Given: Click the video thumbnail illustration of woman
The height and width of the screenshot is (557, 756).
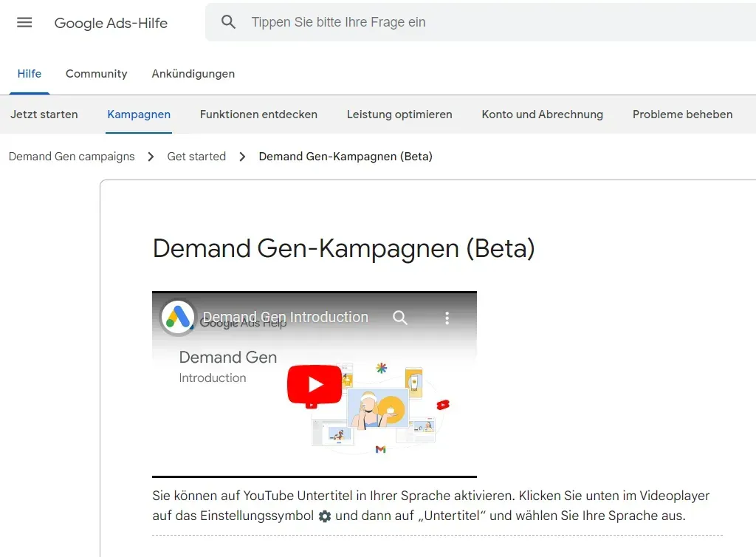Looking at the screenshot, I should click(x=377, y=409).
